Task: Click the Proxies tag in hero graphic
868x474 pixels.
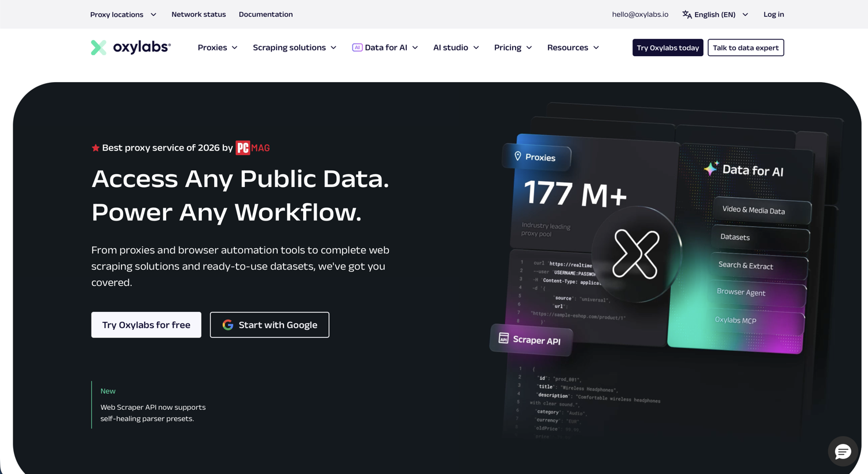Action: pos(536,157)
